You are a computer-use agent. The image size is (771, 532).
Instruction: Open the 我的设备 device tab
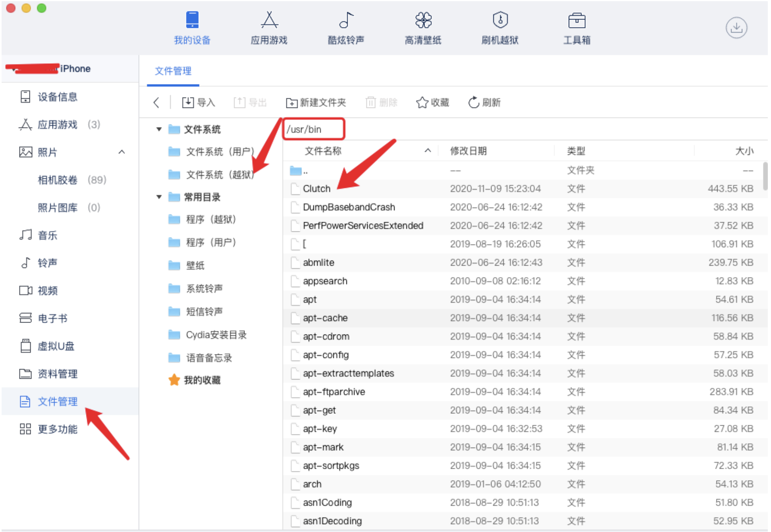coord(192,28)
